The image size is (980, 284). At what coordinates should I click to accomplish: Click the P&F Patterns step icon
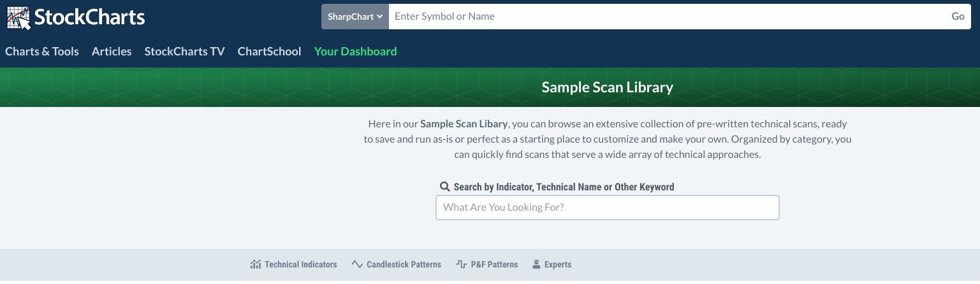pyautogui.click(x=462, y=264)
